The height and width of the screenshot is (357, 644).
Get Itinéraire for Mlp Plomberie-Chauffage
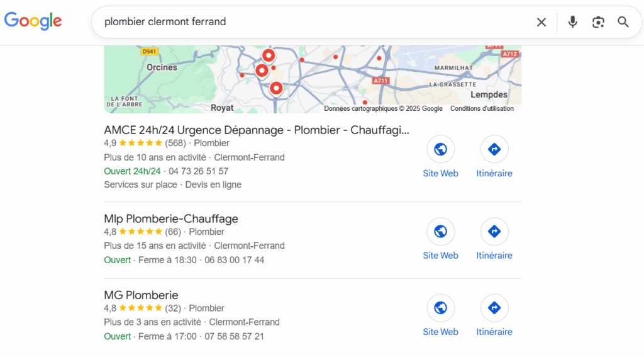tap(494, 231)
